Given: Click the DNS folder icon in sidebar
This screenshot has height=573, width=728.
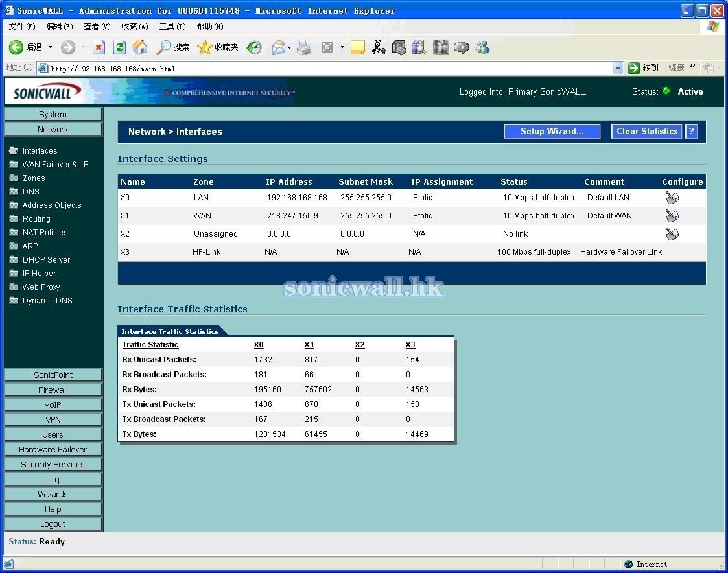Looking at the screenshot, I should [14, 191].
